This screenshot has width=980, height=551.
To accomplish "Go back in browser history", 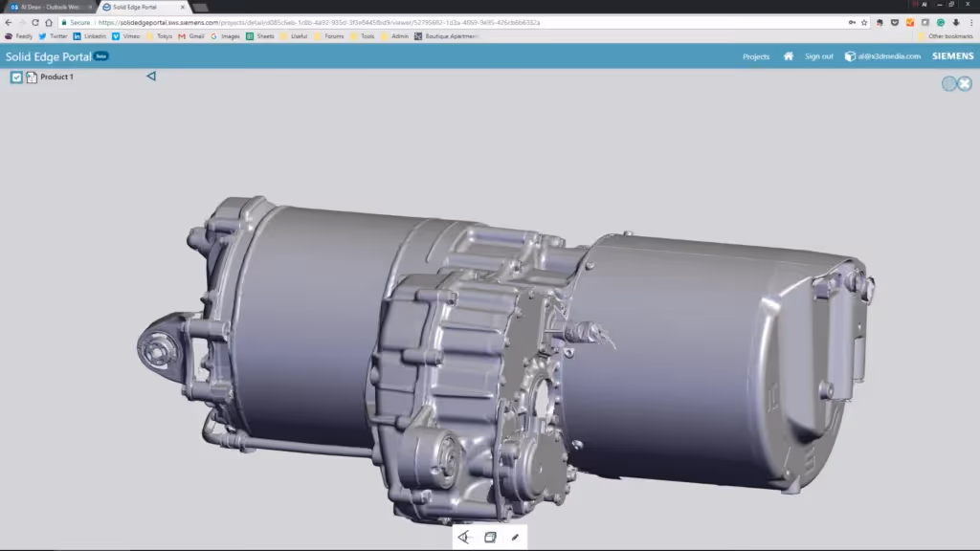I will pos(8,23).
